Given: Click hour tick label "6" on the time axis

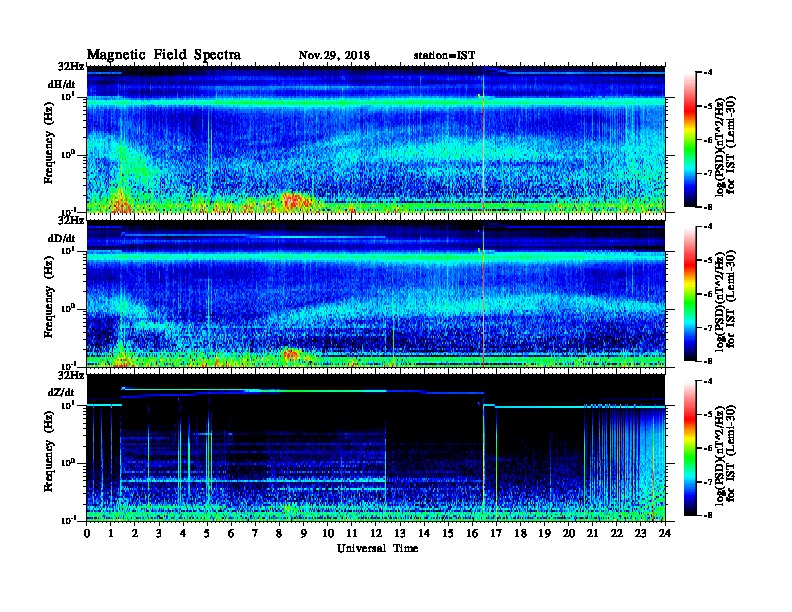Looking at the screenshot, I should (231, 533).
